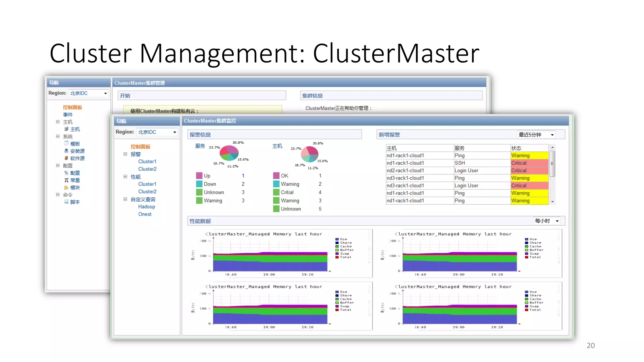Select Cluster2 under 性能
Screen dimensions: 644x362
click(x=147, y=192)
